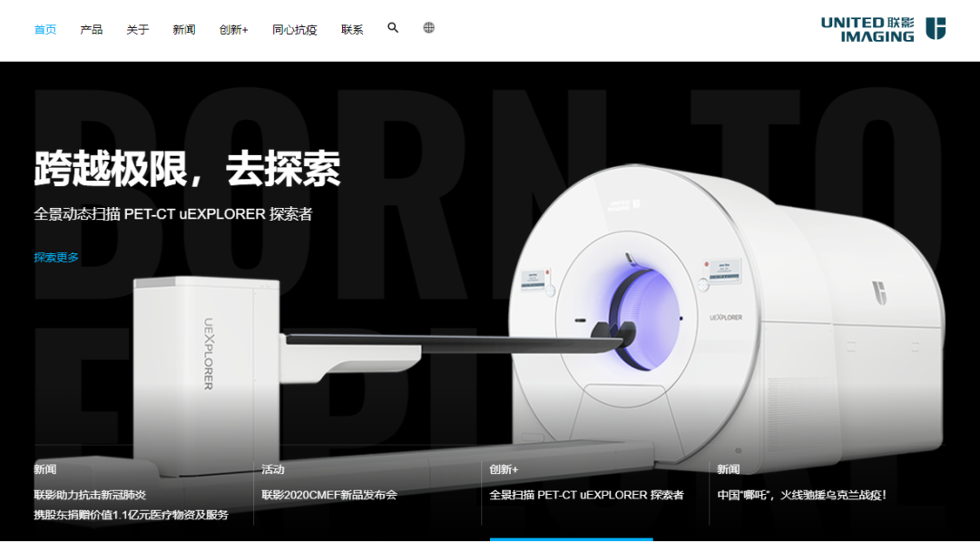Select the 创新+ navigation item
This screenshot has width=980, height=542.
233,30
